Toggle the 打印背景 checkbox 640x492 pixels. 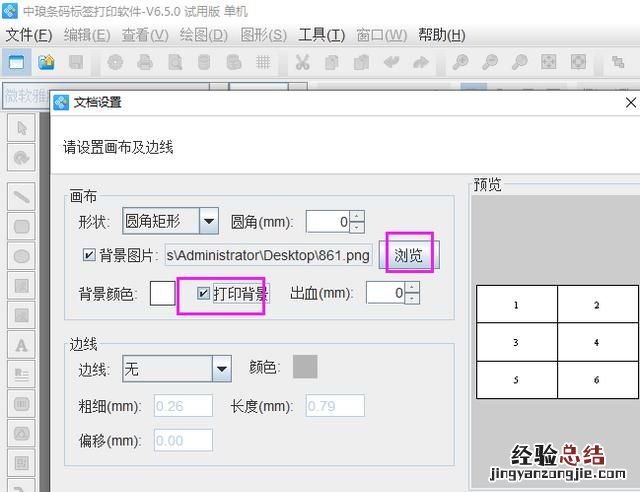pyautogui.click(x=204, y=293)
